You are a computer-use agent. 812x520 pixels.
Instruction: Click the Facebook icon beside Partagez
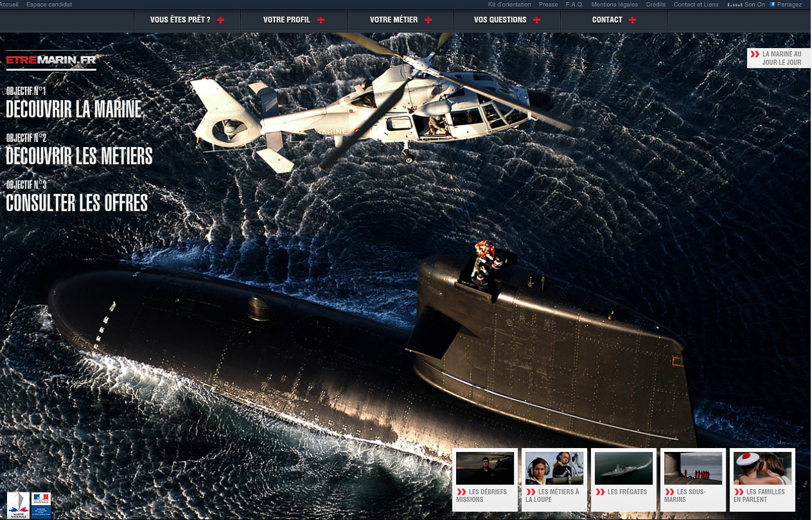772,4
